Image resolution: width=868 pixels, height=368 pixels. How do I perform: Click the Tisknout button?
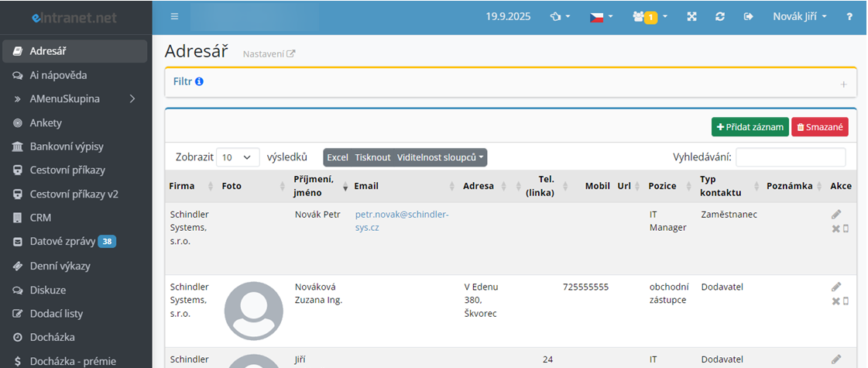[372, 157]
